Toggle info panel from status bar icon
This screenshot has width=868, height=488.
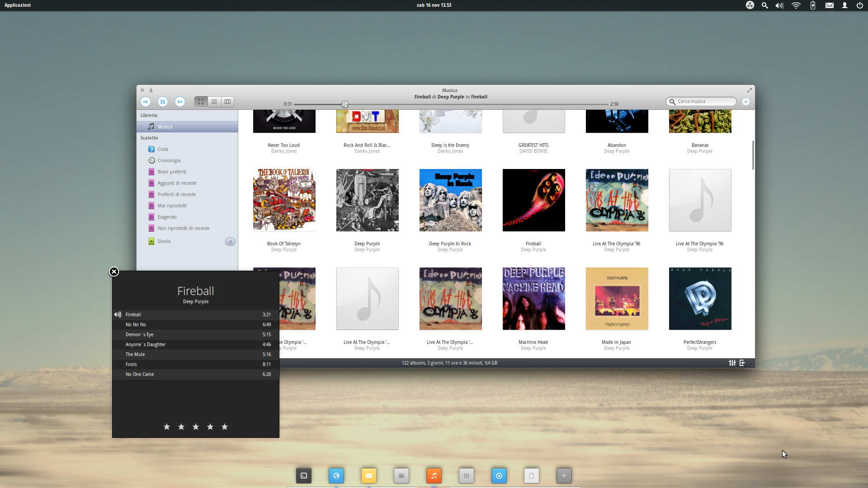pos(742,363)
